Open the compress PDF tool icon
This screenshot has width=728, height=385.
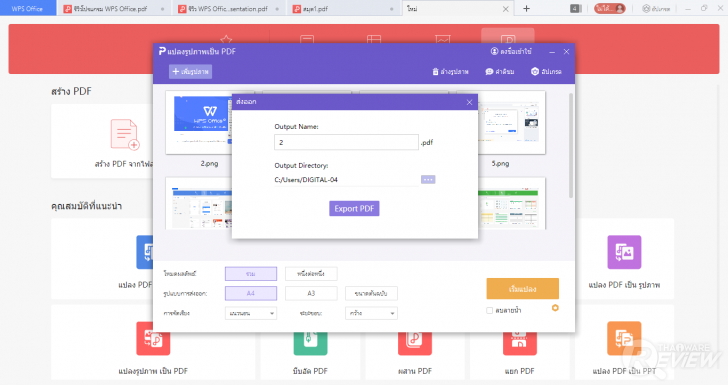click(x=310, y=343)
